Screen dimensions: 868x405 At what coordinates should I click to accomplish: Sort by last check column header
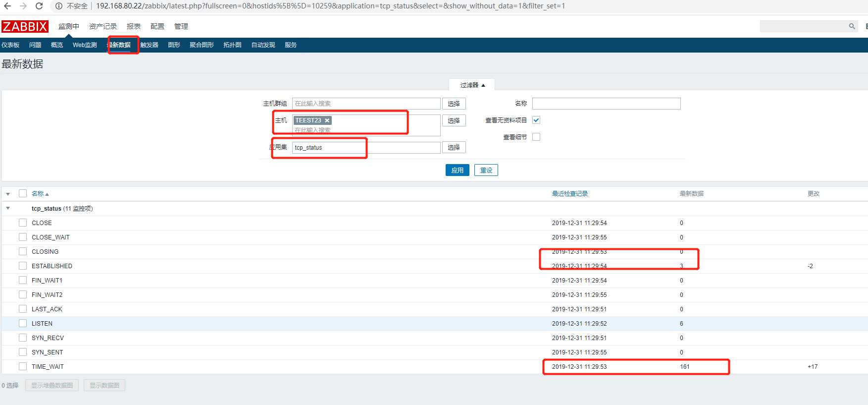[x=570, y=194]
